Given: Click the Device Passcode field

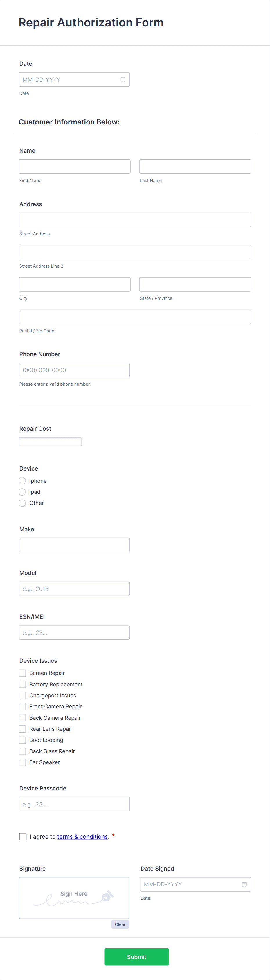Looking at the screenshot, I should [74, 804].
